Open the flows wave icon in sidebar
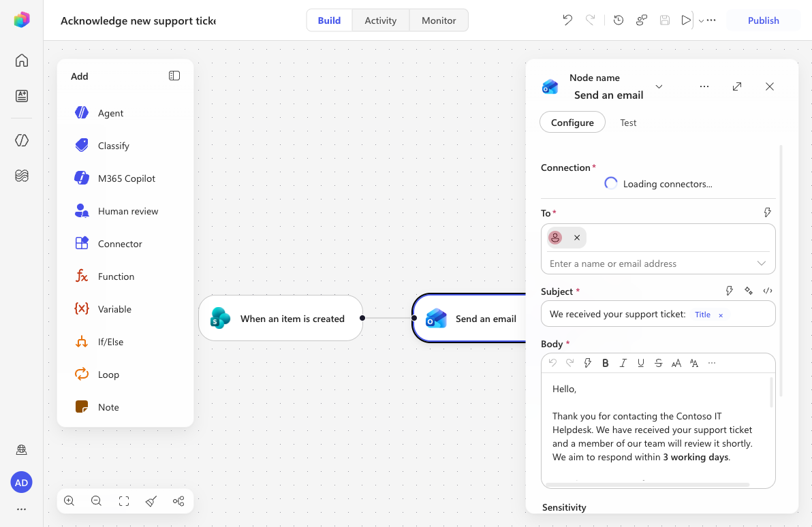812x527 pixels. [21, 176]
